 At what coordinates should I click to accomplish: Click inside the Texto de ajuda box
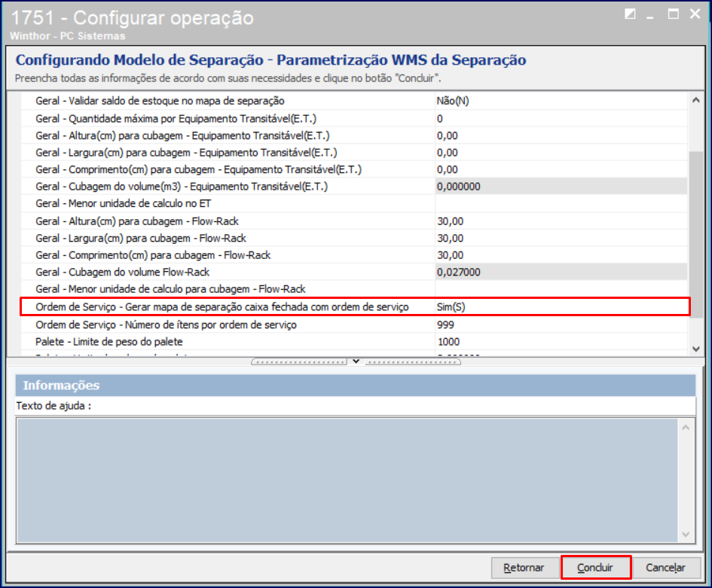[x=347, y=480]
